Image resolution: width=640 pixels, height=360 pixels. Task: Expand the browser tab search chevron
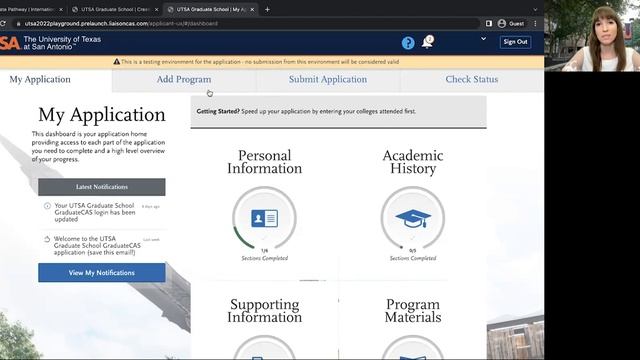tap(536, 9)
